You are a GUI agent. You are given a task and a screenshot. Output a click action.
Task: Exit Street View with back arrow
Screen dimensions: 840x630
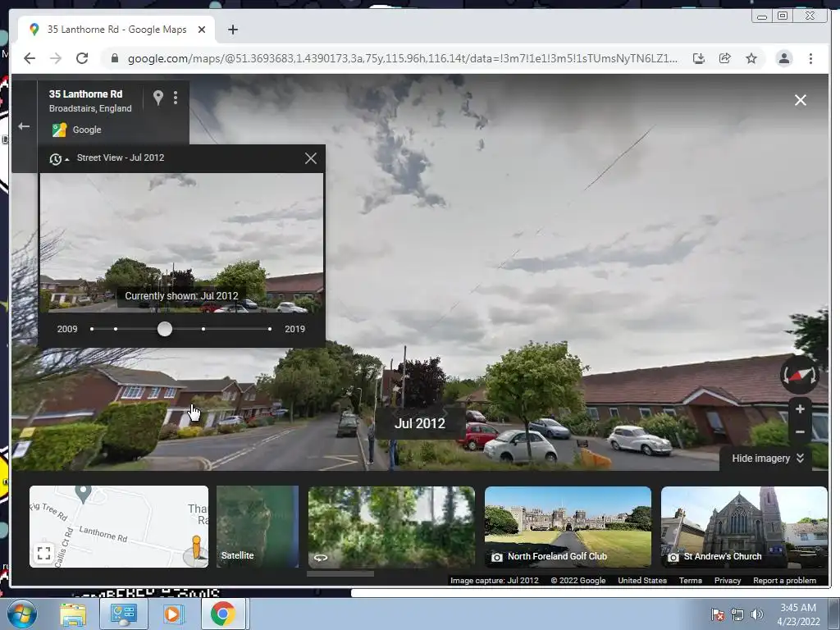[x=24, y=126]
